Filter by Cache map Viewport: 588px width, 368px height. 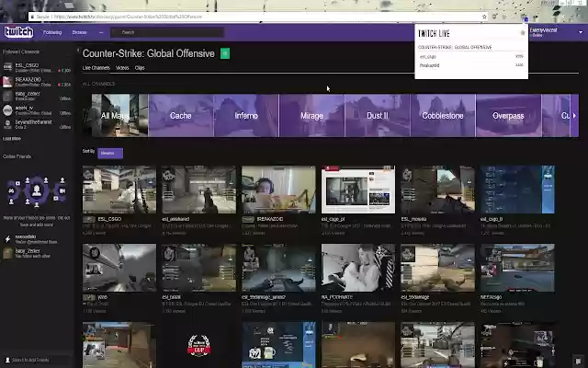pos(181,115)
